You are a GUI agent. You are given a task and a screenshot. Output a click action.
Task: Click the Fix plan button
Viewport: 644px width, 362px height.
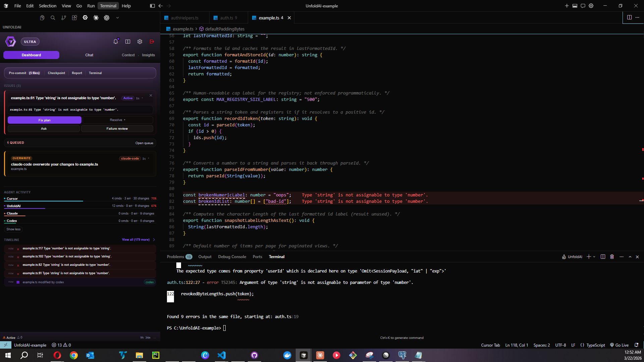[44, 120]
